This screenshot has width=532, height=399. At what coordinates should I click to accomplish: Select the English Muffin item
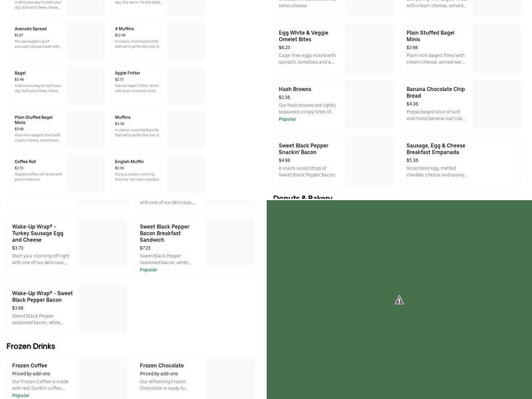pyautogui.click(x=129, y=162)
